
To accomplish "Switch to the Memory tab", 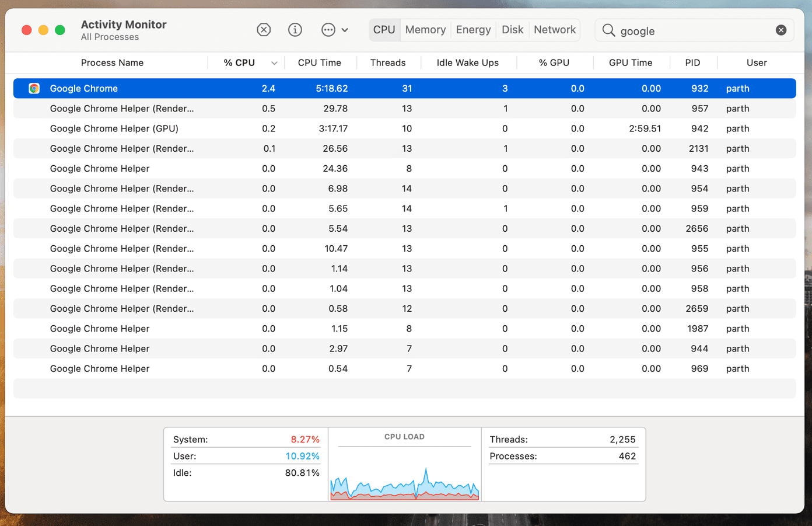I will [x=425, y=30].
